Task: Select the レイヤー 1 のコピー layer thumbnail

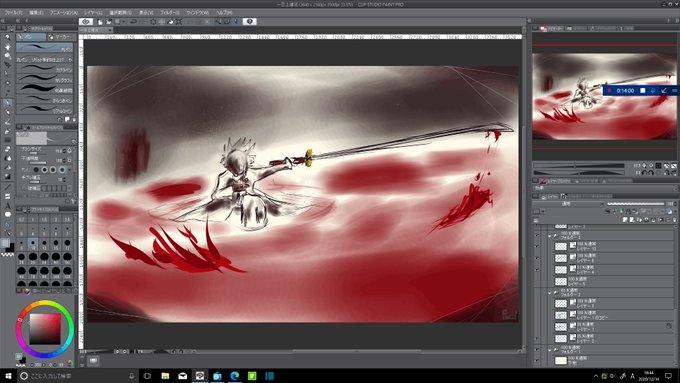Action: 561,315
